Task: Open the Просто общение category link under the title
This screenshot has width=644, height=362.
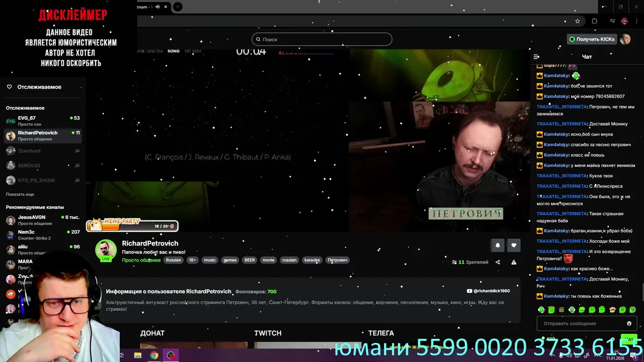Action: coord(141,260)
